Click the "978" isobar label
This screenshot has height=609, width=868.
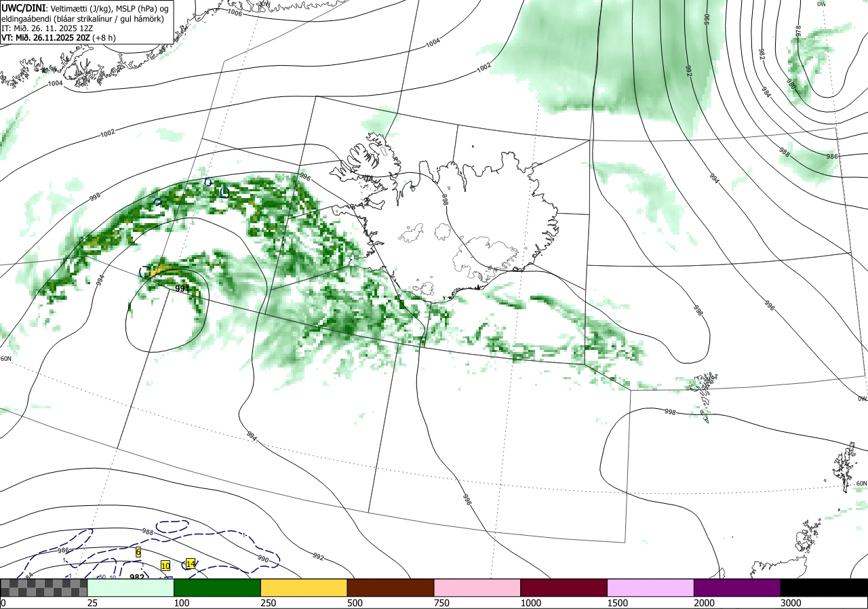click(x=798, y=31)
